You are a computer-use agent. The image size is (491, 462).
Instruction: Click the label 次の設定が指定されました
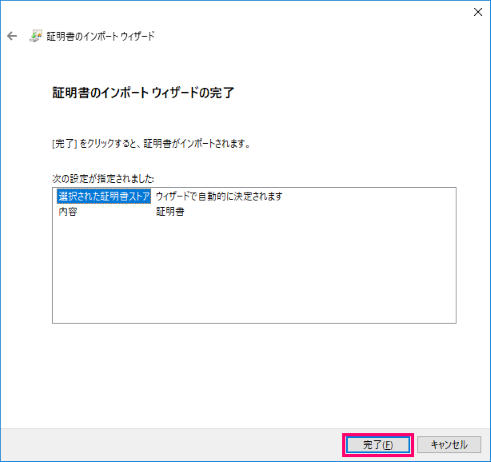tap(103, 179)
